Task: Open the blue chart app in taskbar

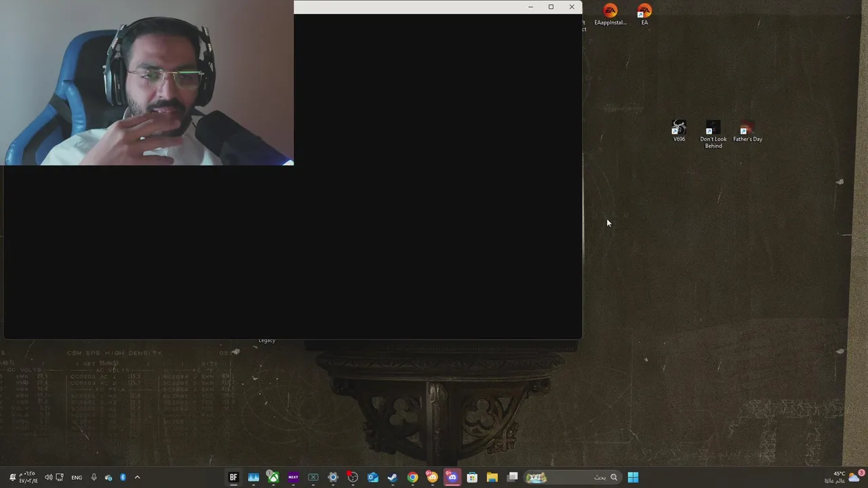Action: click(x=254, y=477)
